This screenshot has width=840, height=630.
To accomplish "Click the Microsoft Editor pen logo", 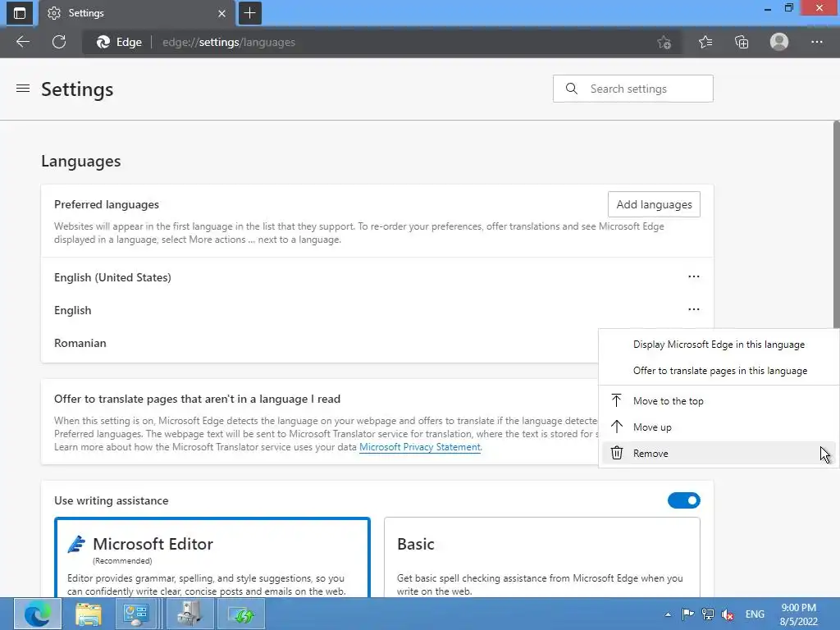I will pyautogui.click(x=76, y=544).
